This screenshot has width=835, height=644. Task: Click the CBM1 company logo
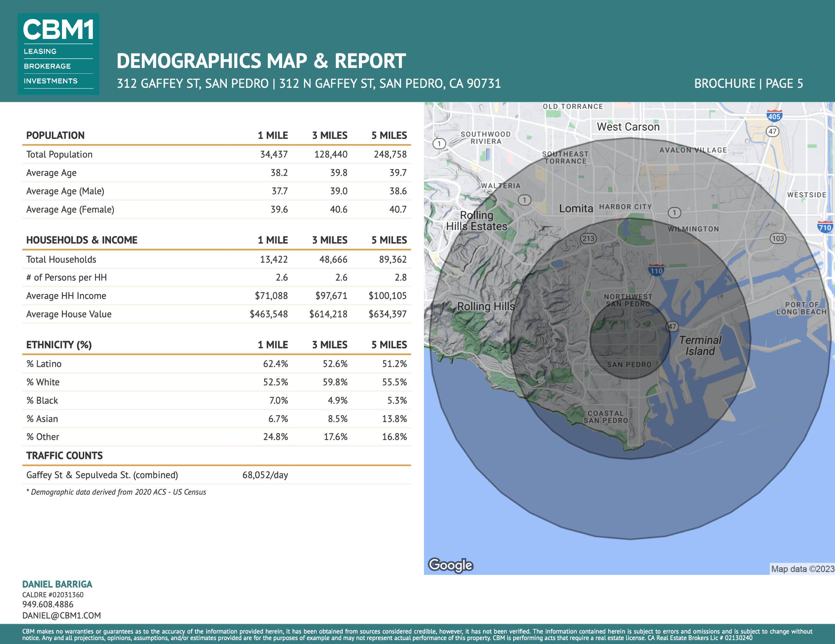pos(58,54)
